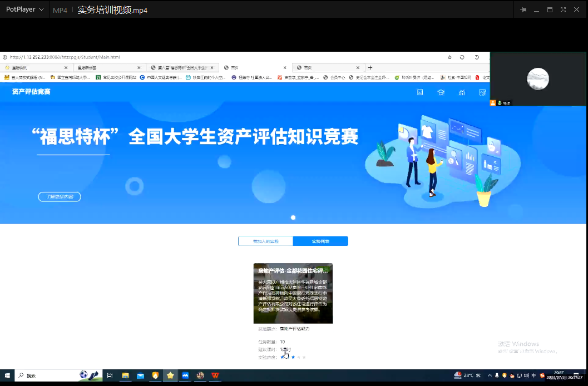
Task: Click the taskbar search box
Action: pos(58,375)
